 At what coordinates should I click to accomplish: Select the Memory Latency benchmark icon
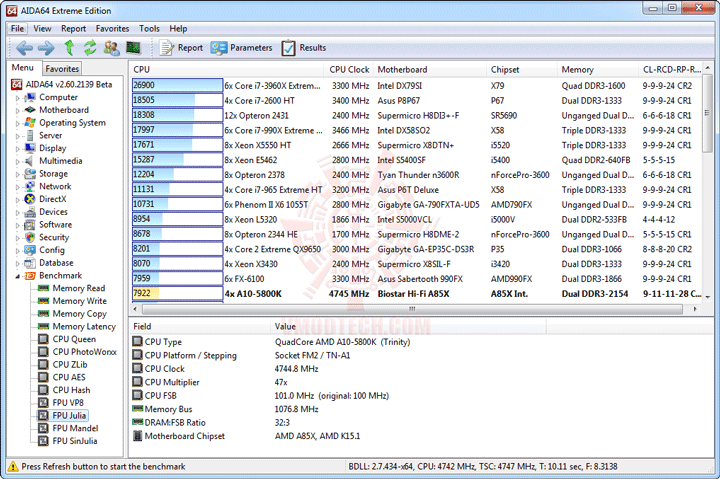pos(43,327)
